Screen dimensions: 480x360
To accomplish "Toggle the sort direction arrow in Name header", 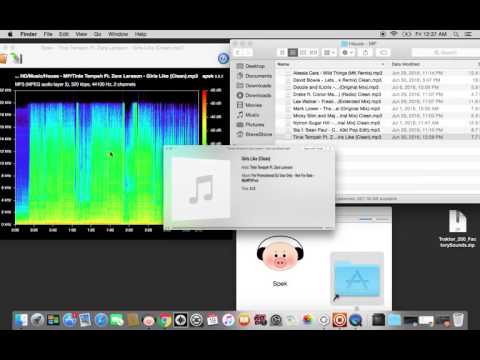I will tap(383, 64).
